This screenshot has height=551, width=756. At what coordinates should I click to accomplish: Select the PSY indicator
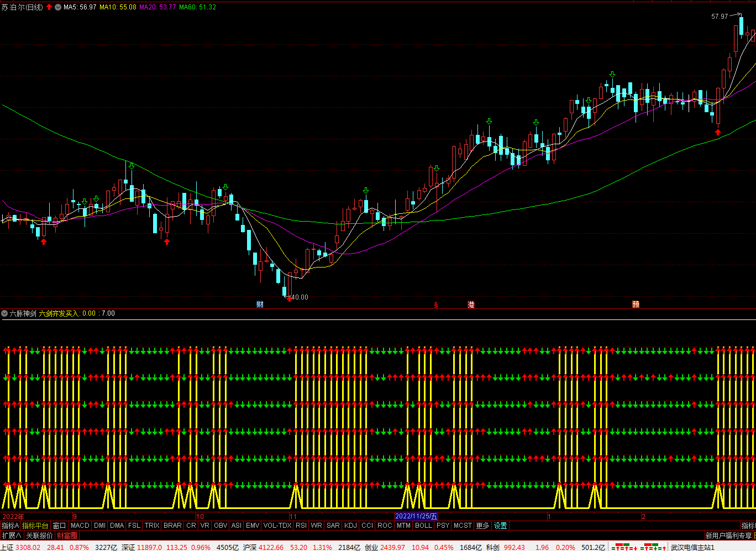click(x=443, y=526)
